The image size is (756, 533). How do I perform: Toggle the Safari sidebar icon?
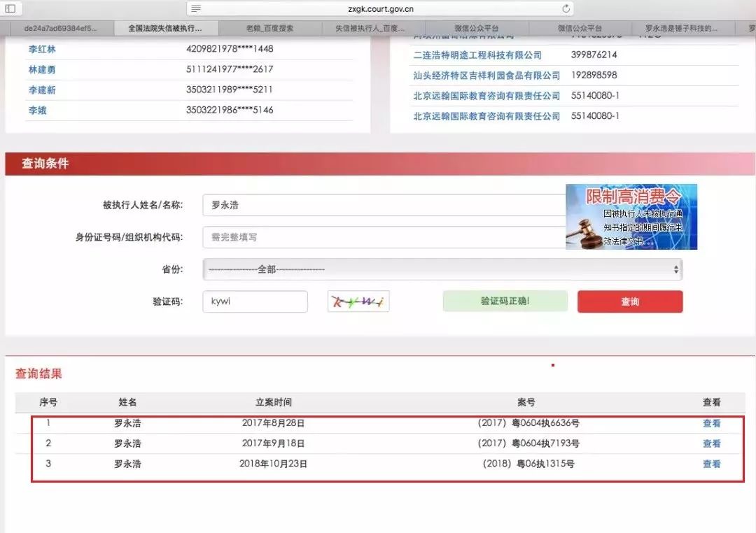click(x=10, y=8)
